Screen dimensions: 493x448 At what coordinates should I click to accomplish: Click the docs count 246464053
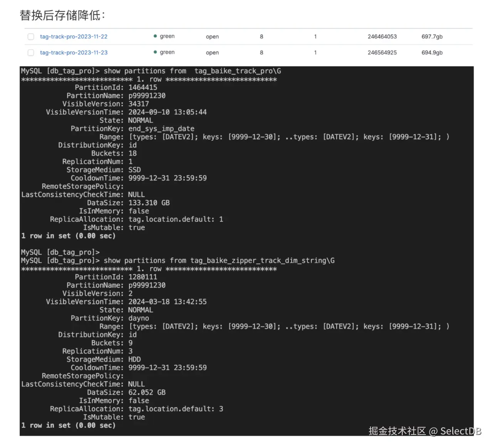click(382, 37)
